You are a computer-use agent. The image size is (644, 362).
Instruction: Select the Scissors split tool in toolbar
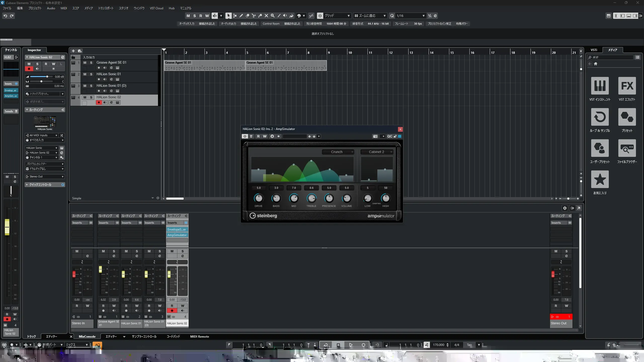pos(254,16)
